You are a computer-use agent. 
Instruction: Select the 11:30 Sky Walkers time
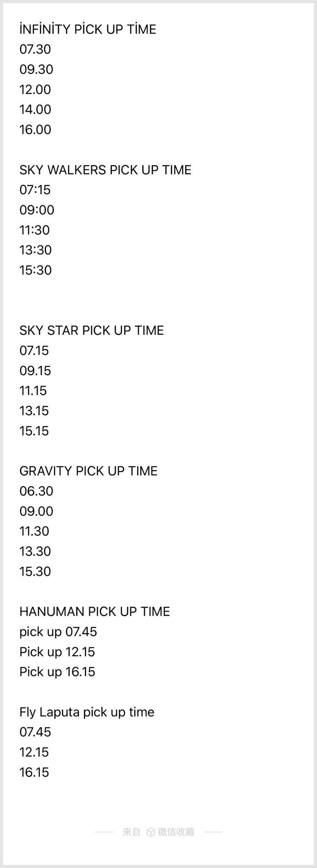click(35, 230)
